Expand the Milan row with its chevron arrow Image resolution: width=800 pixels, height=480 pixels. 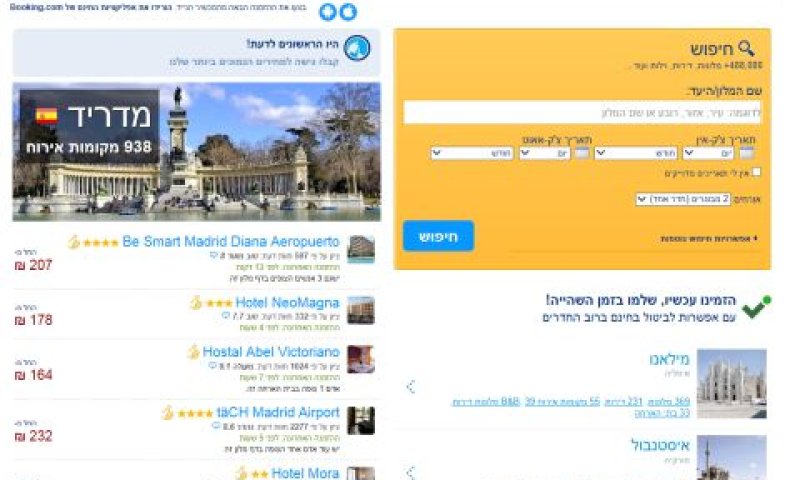411,387
